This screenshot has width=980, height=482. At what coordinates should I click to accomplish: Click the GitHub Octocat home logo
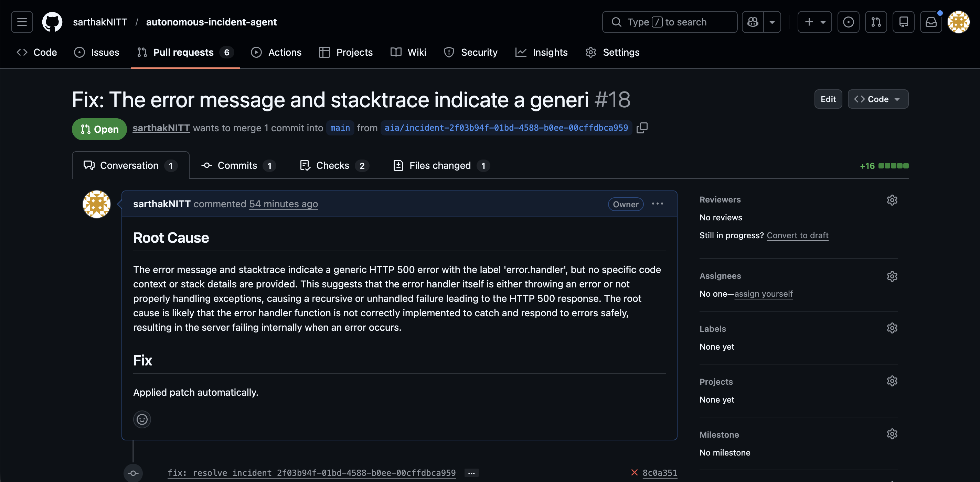click(52, 22)
